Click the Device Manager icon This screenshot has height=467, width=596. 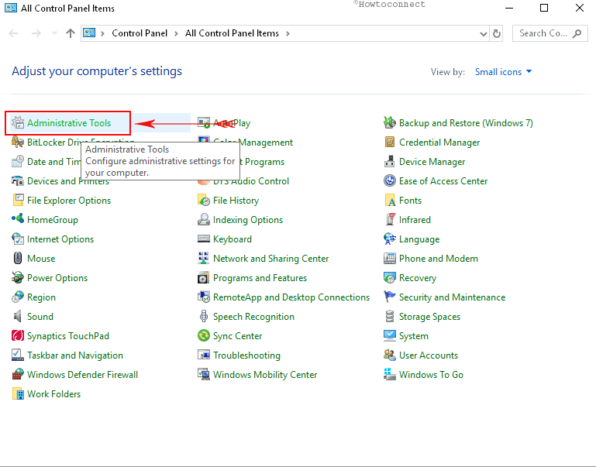click(390, 161)
